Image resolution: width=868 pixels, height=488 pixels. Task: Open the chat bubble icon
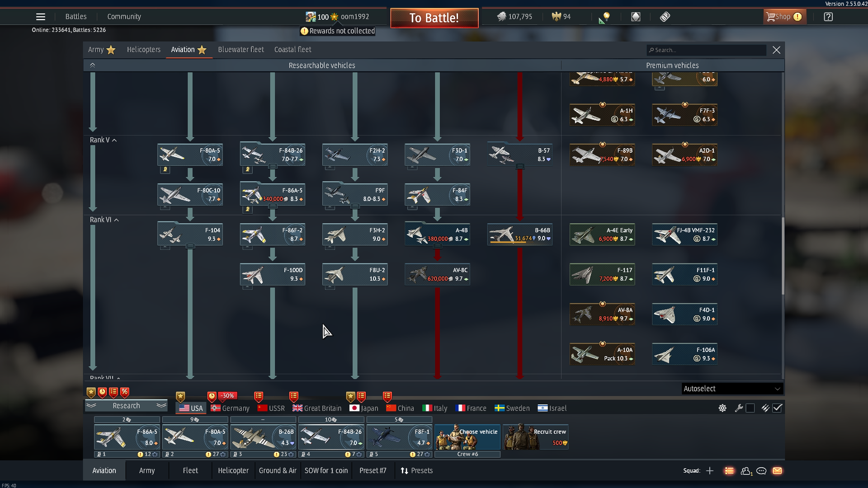[x=761, y=471]
